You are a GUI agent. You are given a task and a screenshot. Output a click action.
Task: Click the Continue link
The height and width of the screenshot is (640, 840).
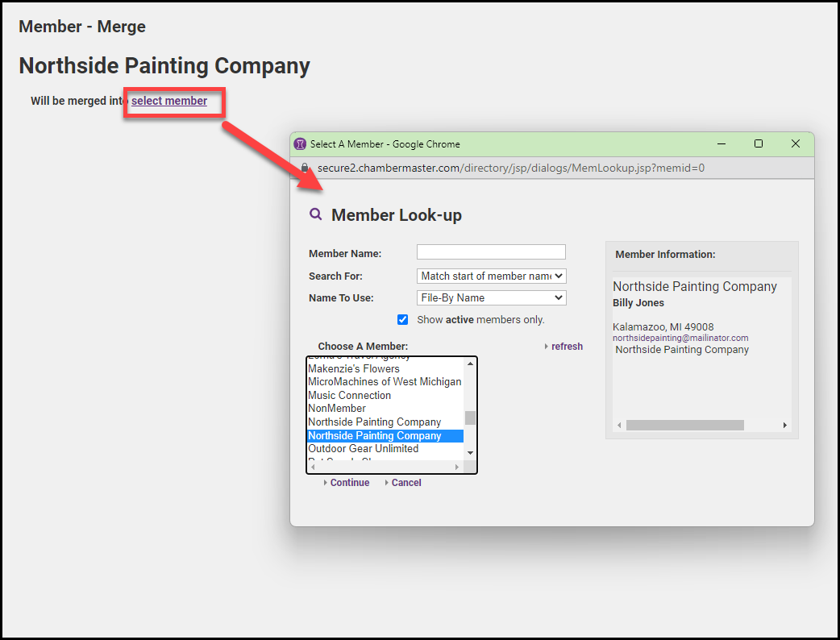(349, 483)
